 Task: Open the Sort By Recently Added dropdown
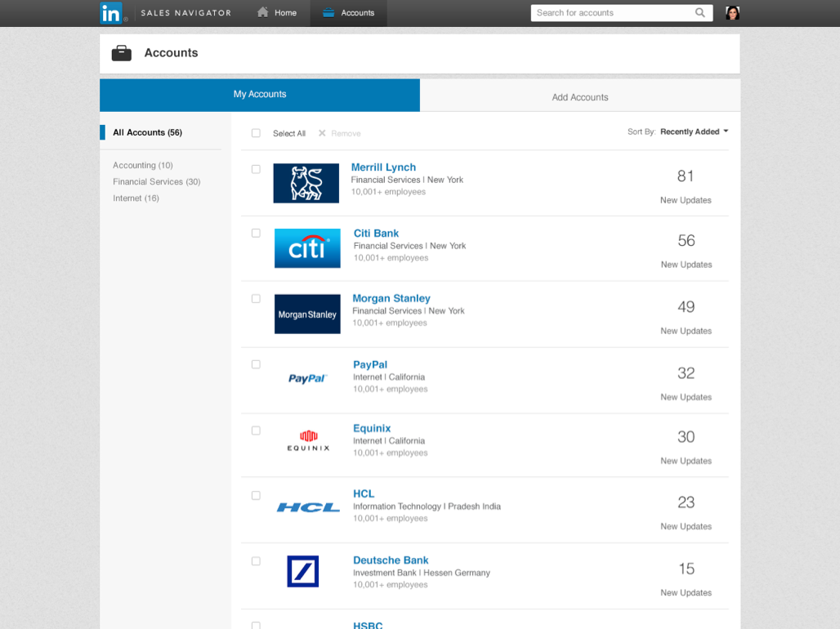(x=694, y=132)
